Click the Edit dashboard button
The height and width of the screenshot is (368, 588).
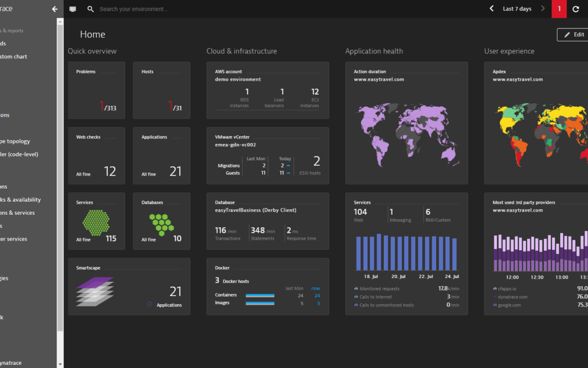coord(573,34)
